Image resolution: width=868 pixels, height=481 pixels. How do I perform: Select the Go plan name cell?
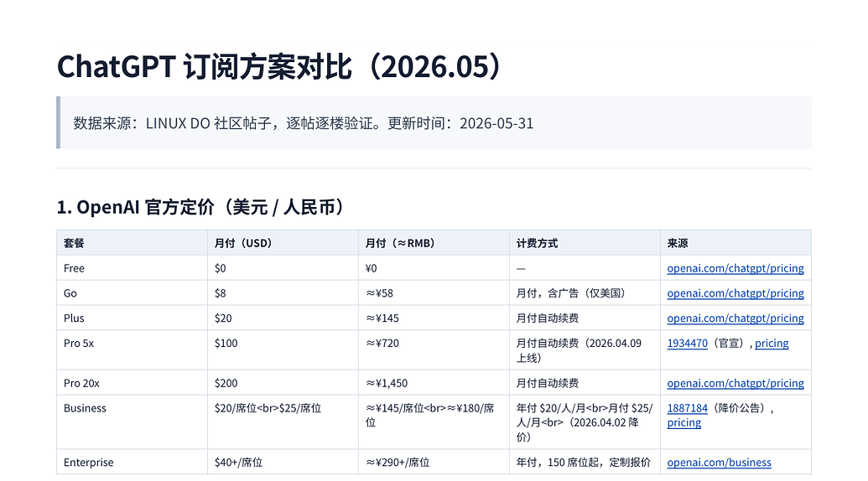[x=132, y=293]
